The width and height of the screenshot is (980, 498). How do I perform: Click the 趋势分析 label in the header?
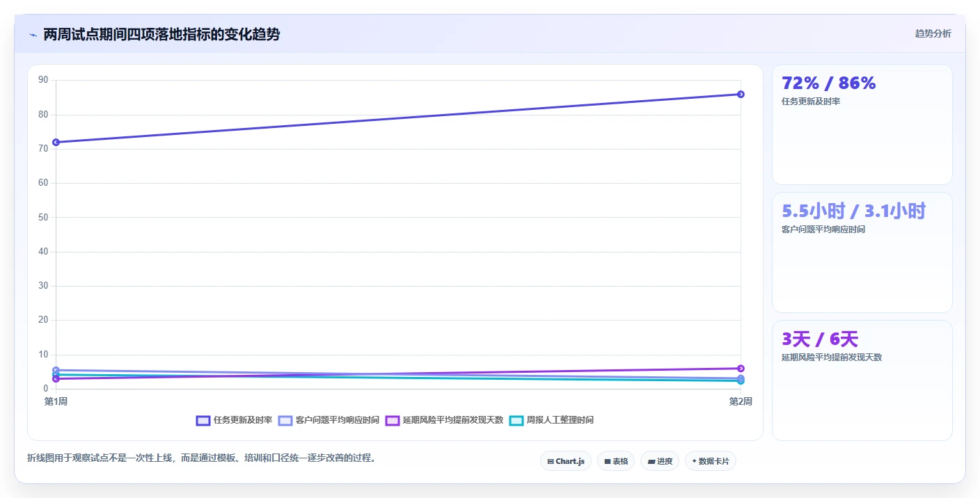933,33
